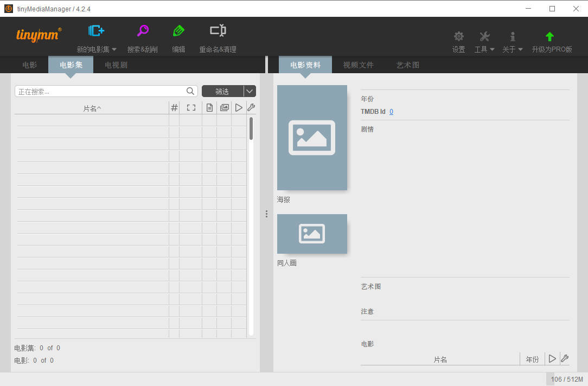
Task: Open the 电影资料 tab
Action: point(305,65)
